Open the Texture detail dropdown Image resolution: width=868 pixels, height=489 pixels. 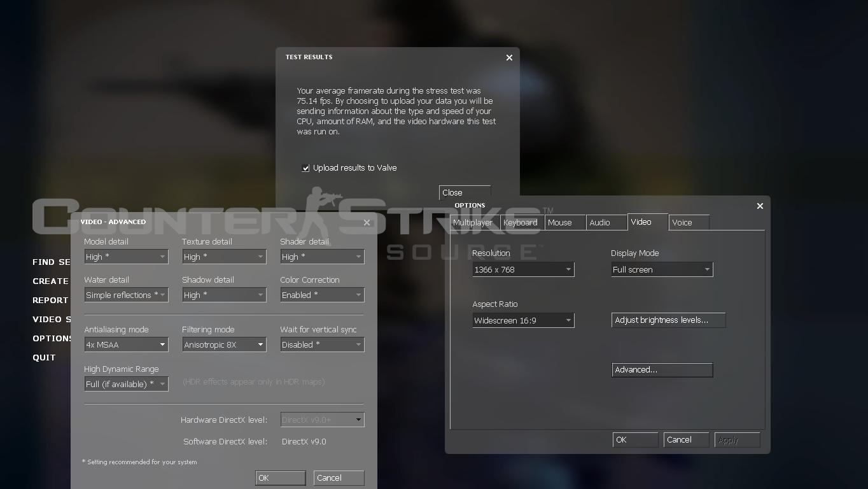[224, 257]
